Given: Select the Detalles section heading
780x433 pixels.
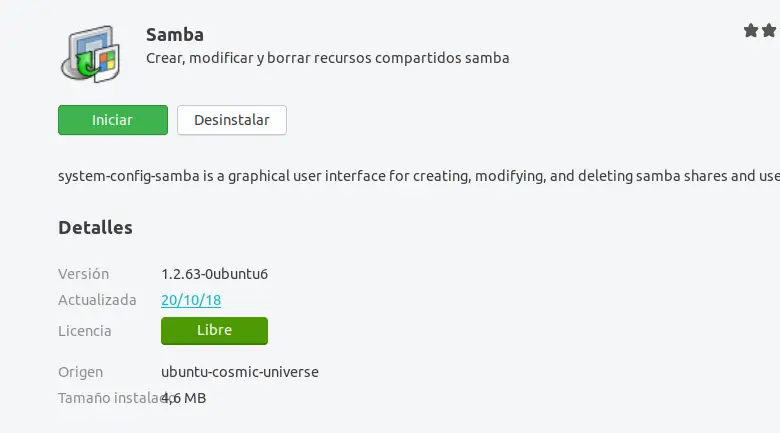Looking at the screenshot, I should [95, 228].
